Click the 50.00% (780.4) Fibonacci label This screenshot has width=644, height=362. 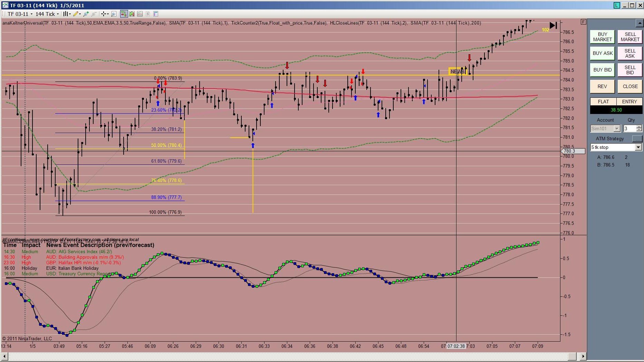166,145
